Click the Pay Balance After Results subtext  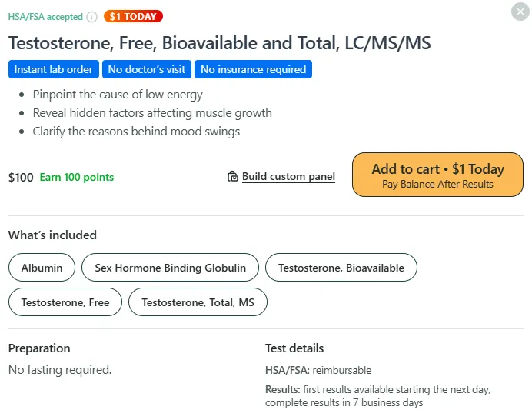click(x=437, y=185)
